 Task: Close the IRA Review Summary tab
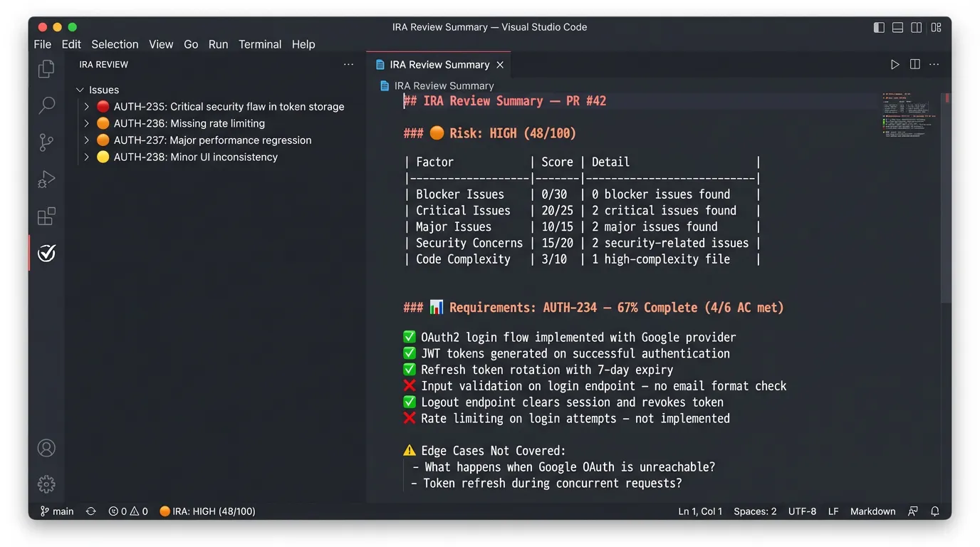coord(500,65)
